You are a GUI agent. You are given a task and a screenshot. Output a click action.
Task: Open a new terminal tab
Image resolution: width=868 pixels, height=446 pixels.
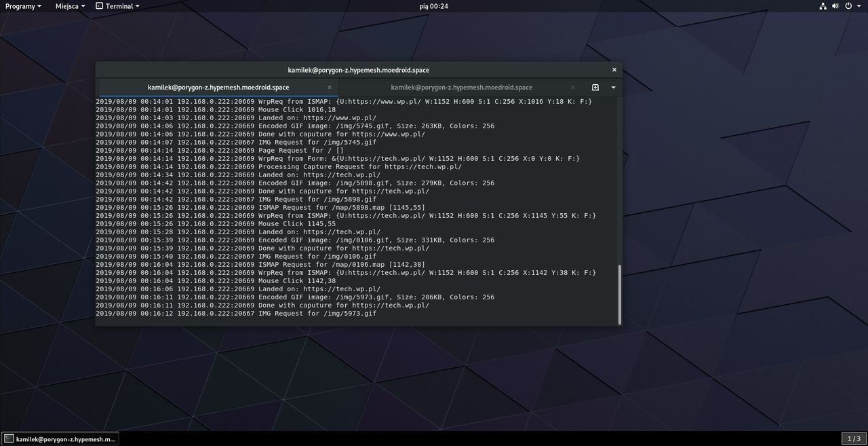[595, 88]
